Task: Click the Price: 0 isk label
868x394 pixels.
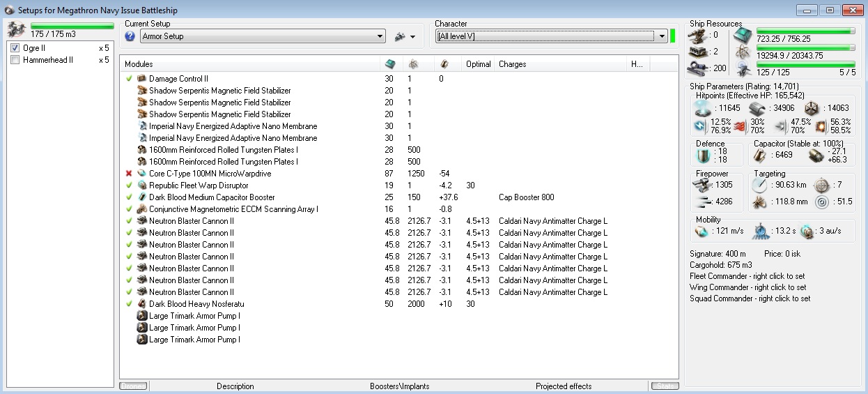Action: (x=784, y=254)
